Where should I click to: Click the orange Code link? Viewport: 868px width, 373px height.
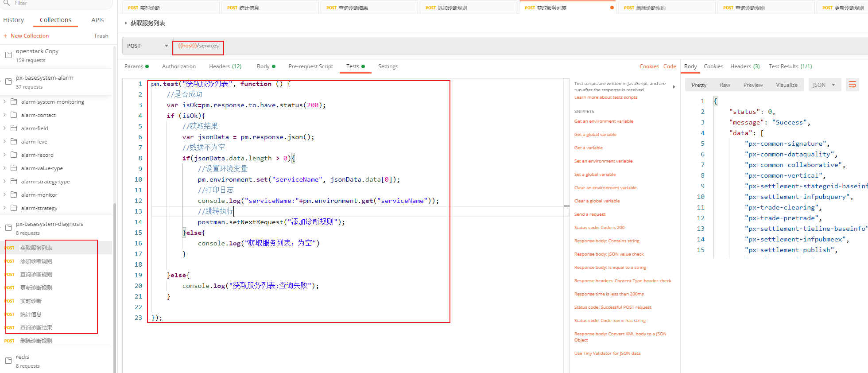coord(670,66)
